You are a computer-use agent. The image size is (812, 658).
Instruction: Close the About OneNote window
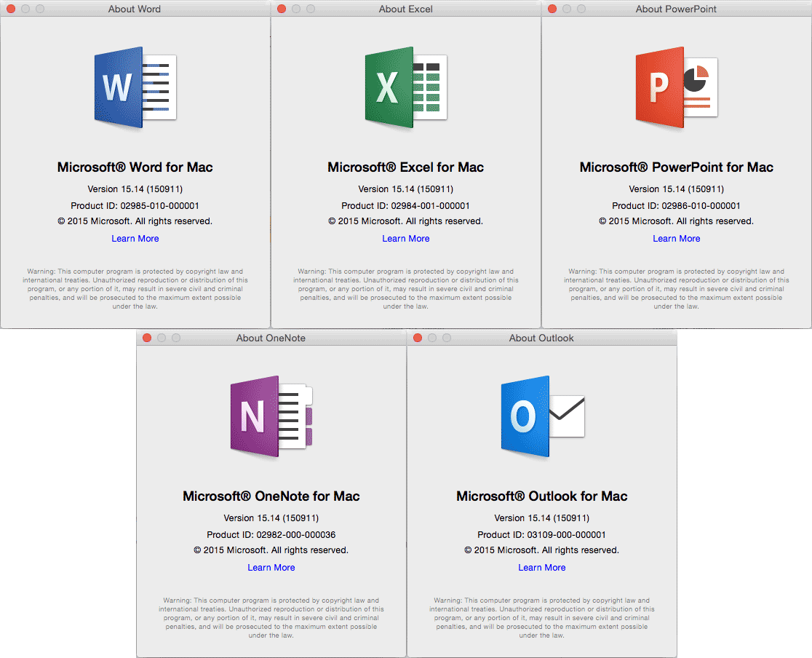(x=147, y=338)
